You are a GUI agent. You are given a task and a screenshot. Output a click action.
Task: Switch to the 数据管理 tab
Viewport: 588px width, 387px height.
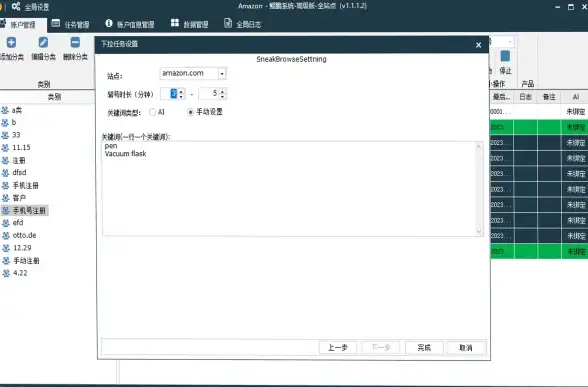point(189,24)
